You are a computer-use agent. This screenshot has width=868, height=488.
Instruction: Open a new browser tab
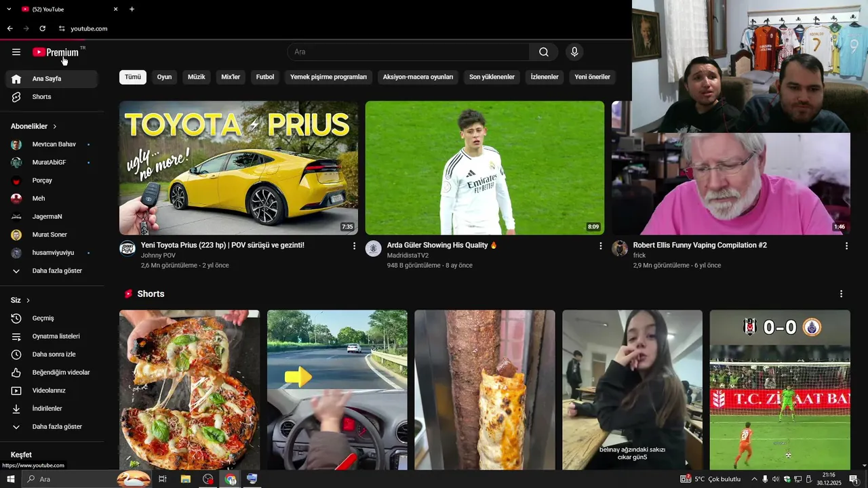(132, 9)
